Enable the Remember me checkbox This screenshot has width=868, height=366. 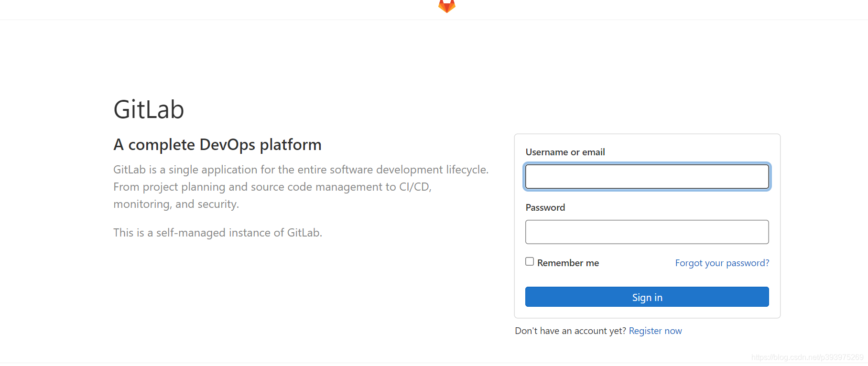(x=530, y=261)
